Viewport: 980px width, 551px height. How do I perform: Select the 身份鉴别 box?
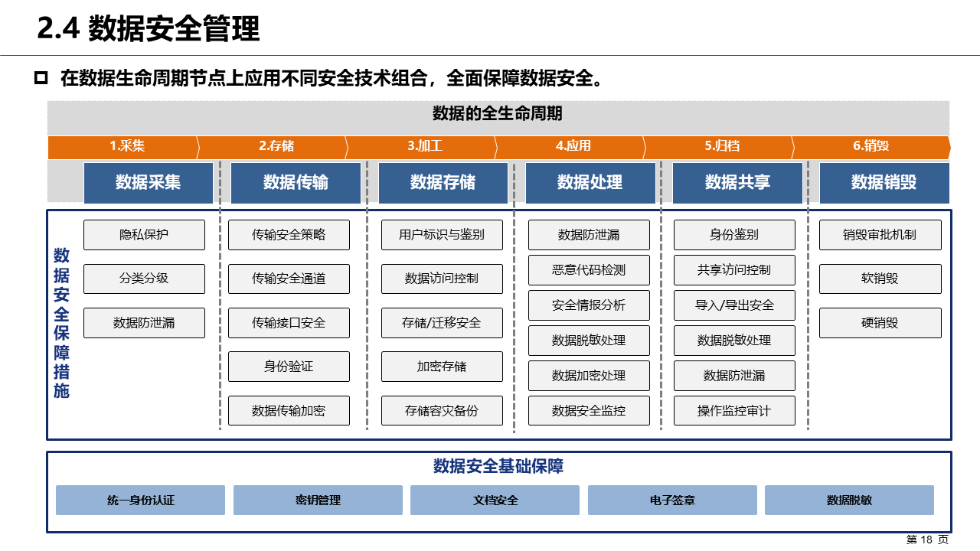coord(734,235)
